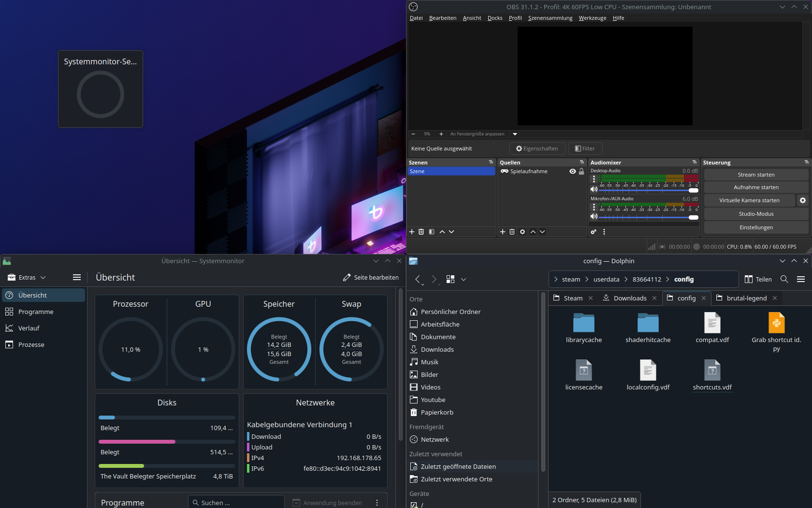Toggle lock on Spielaufnahme source
Image resolution: width=812 pixels, height=508 pixels.
(x=581, y=171)
